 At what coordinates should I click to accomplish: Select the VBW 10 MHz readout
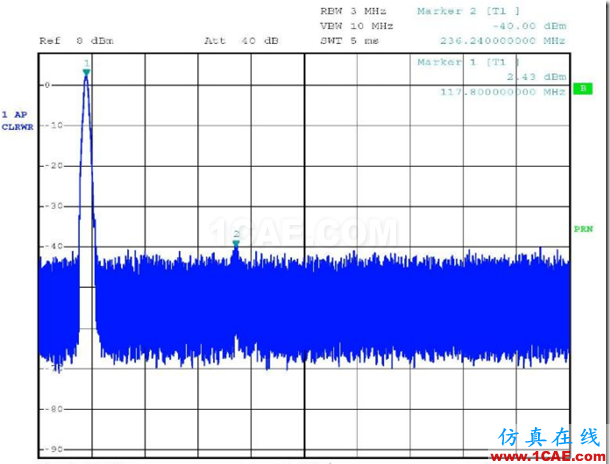click(357, 26)
